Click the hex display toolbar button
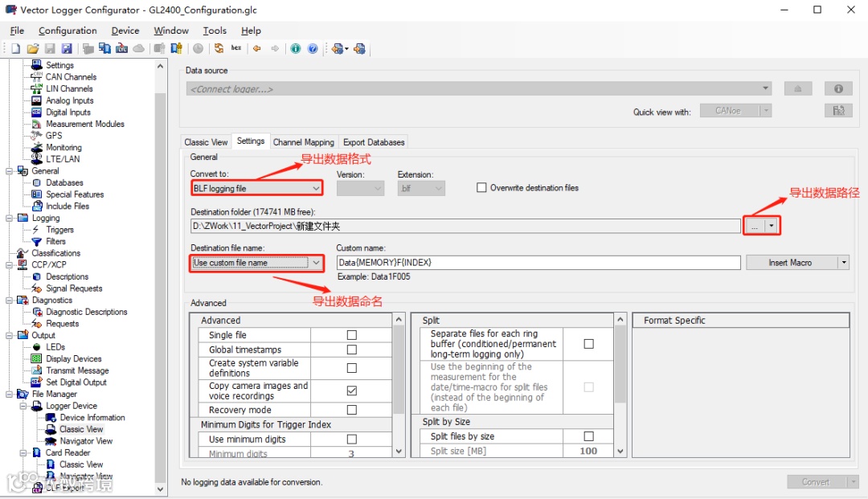 click(236, 48)
